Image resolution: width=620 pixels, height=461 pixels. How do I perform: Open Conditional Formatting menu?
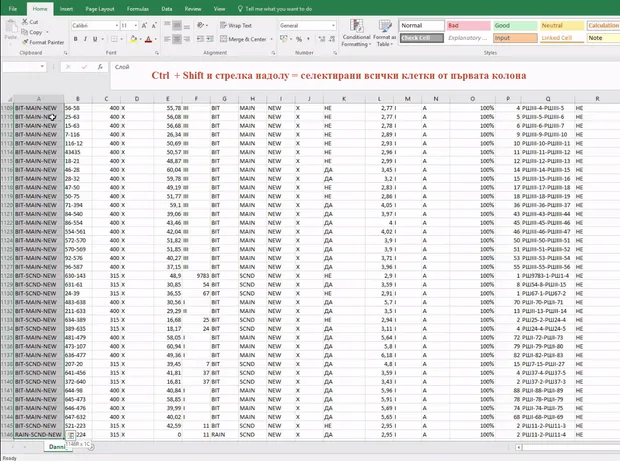pyautogui.click(x=356, y=33)
